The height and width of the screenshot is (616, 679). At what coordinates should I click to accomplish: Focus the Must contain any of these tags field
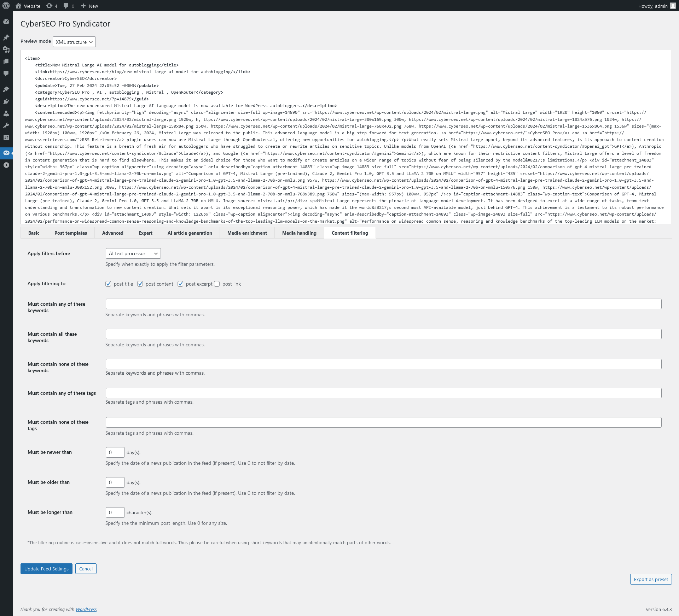coord(384,393)
